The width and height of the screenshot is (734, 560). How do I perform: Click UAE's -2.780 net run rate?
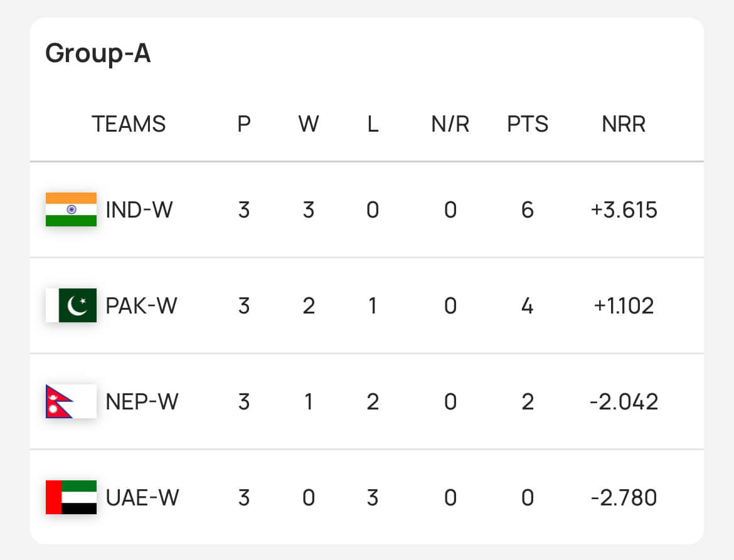[624, 497]
